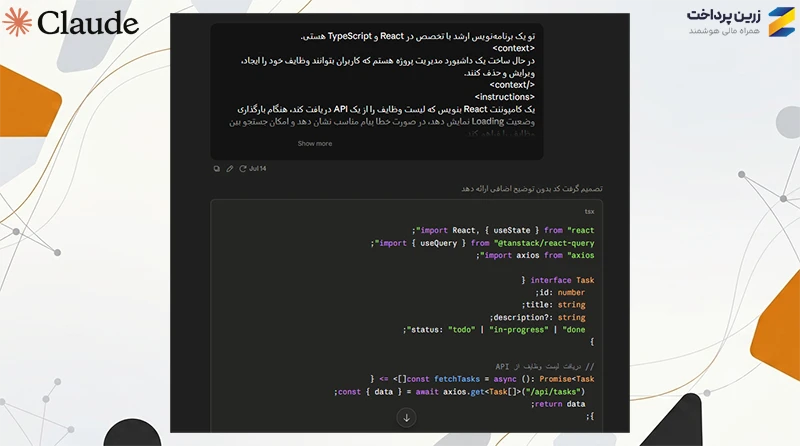Expand the prompt with Show more
The height and width of the screenshot is (446, 800).
click(315, 144)
